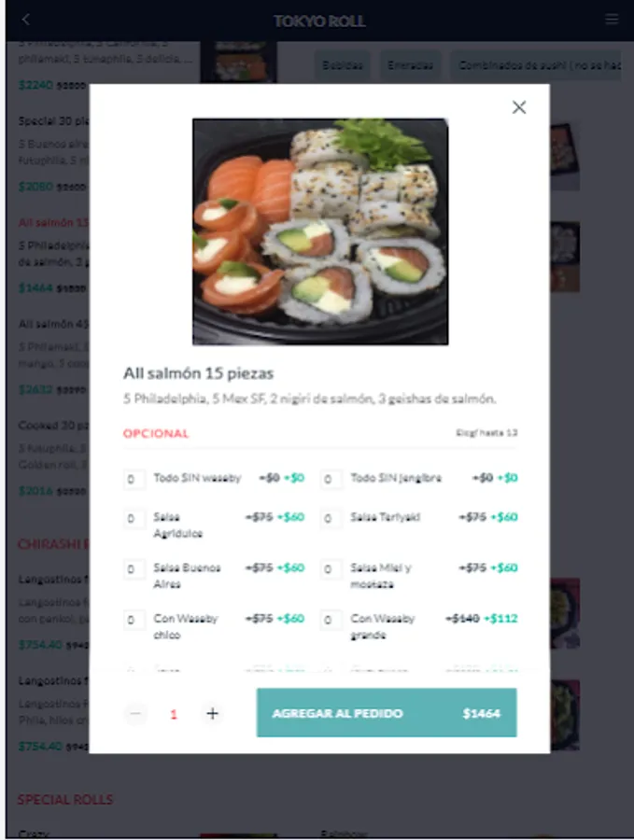Go back using the header arrow
Image resolution: width=634 pixels, height=840 pixels.
26,20
